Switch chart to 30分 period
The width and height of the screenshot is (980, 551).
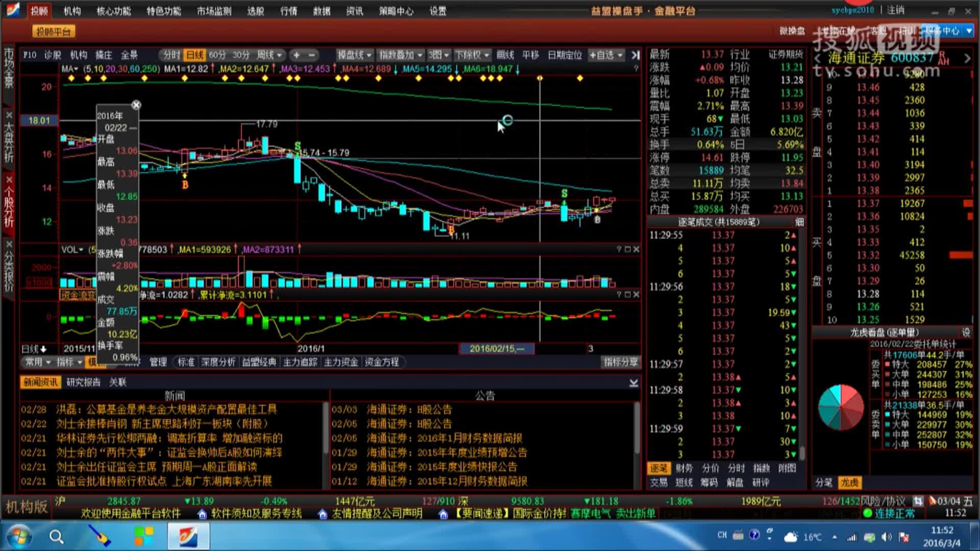(x=241, y=55)
